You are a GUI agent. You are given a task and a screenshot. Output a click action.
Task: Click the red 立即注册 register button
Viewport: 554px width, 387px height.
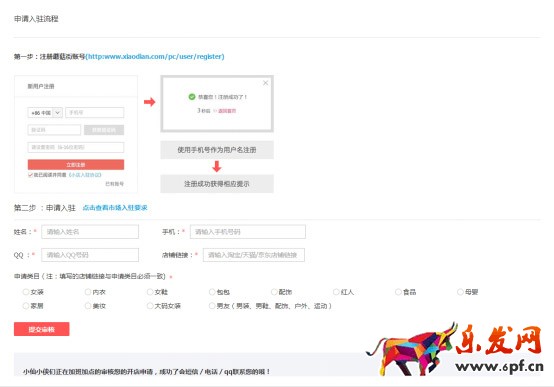[x=76, y=165]
